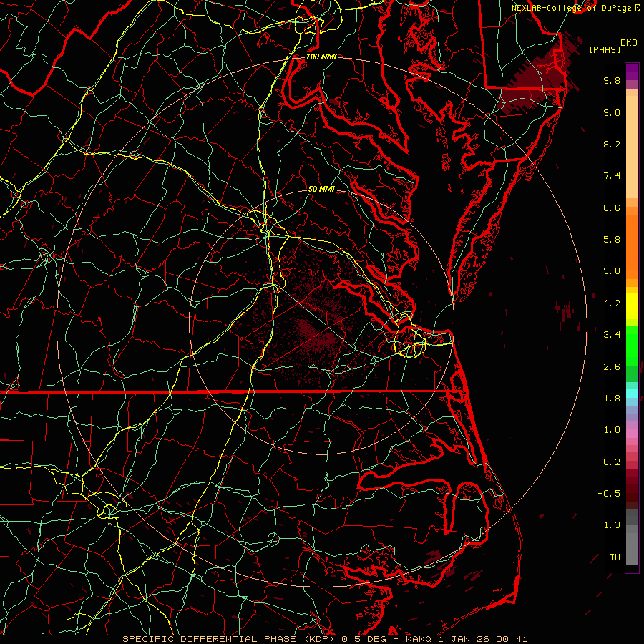This screenshot has height=644, width=644.
Task: Click the 1.8 value on the scale
Action: tap(612, 399)
